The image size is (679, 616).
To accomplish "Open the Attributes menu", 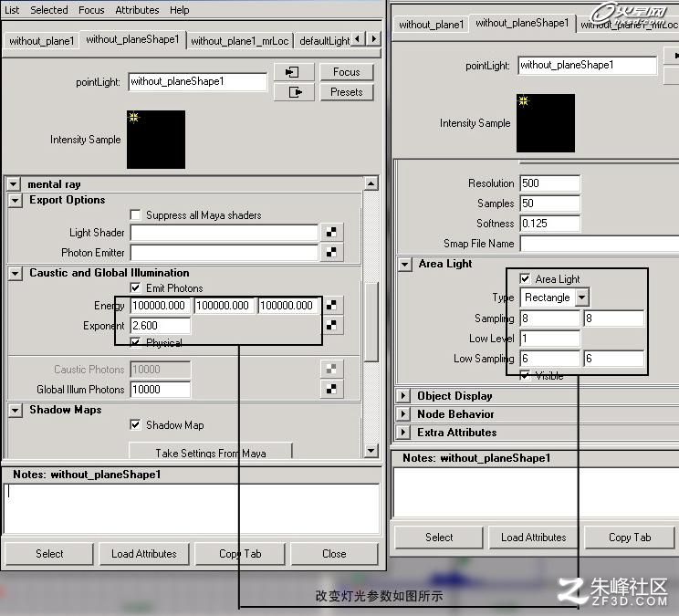I will point(137,10).
